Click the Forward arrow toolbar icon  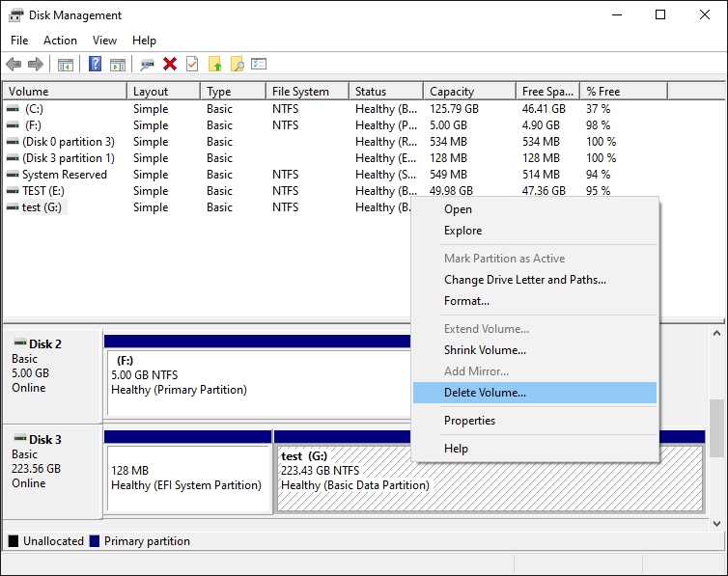[x=36, y=65]
